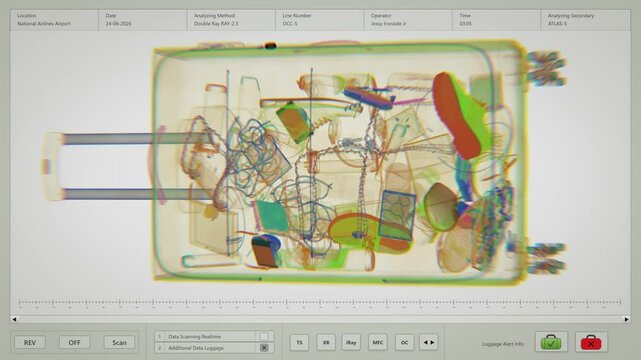The width and height of the screenshot is (641, 360).
Task: Activate the MFC mode button
Action: pos(377,342)
